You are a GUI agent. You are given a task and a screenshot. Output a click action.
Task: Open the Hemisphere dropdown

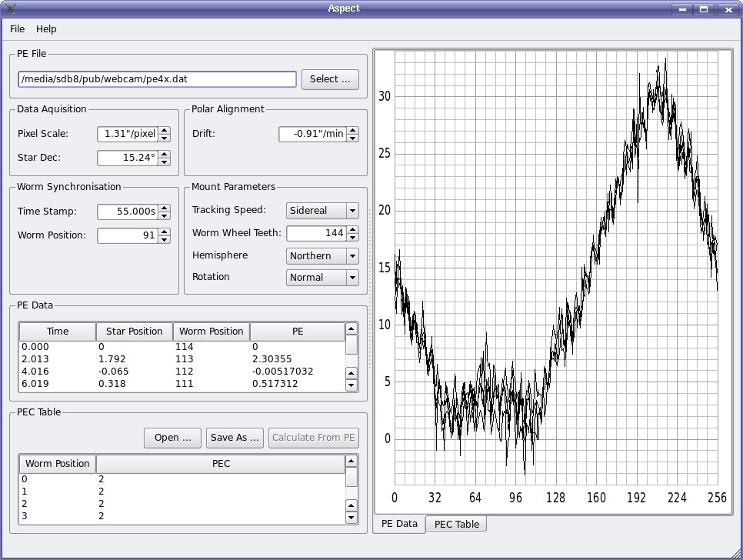pos(322,256)
